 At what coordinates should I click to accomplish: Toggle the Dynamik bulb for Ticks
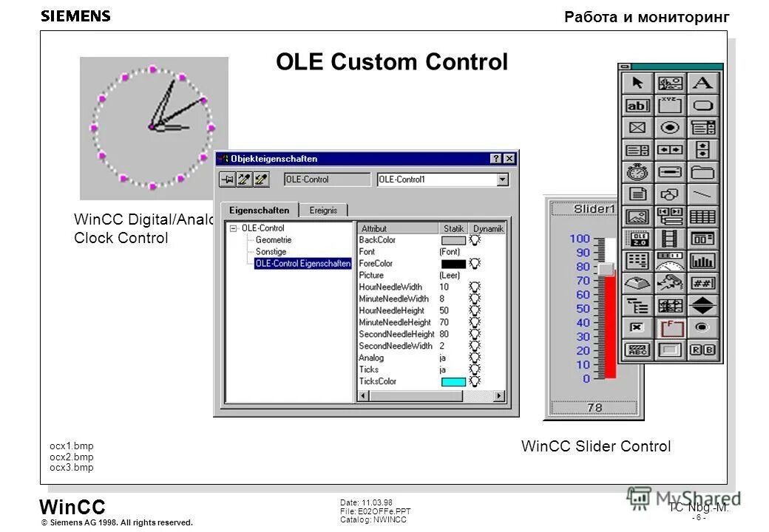click(x=475, y=369)
